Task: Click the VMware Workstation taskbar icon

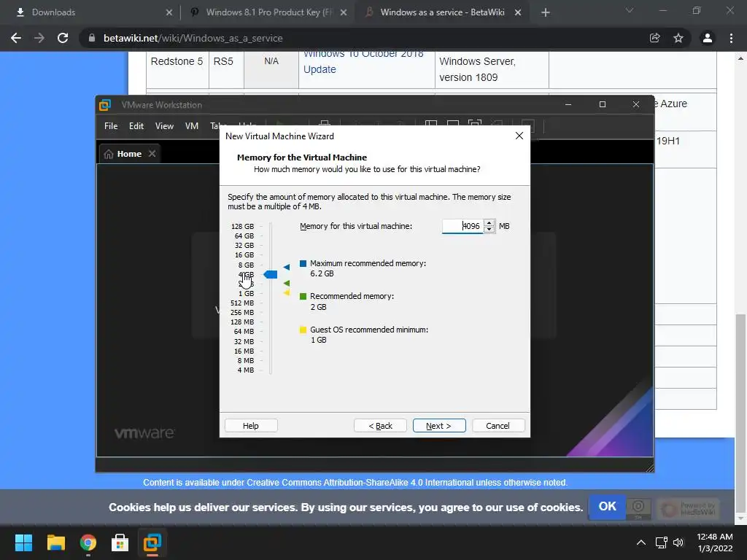Action: pos(152,542)
